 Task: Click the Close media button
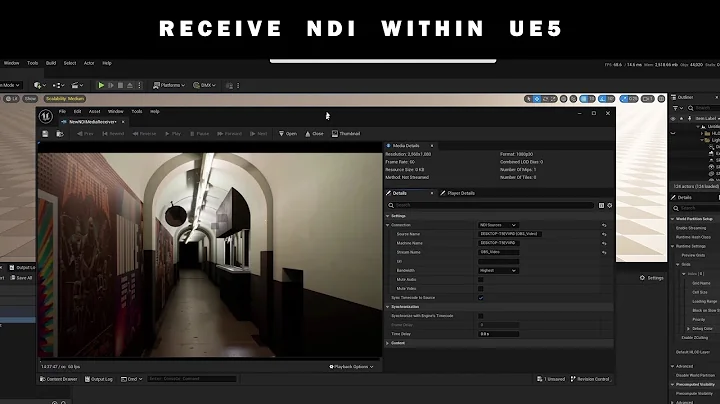tap(314, 134)
